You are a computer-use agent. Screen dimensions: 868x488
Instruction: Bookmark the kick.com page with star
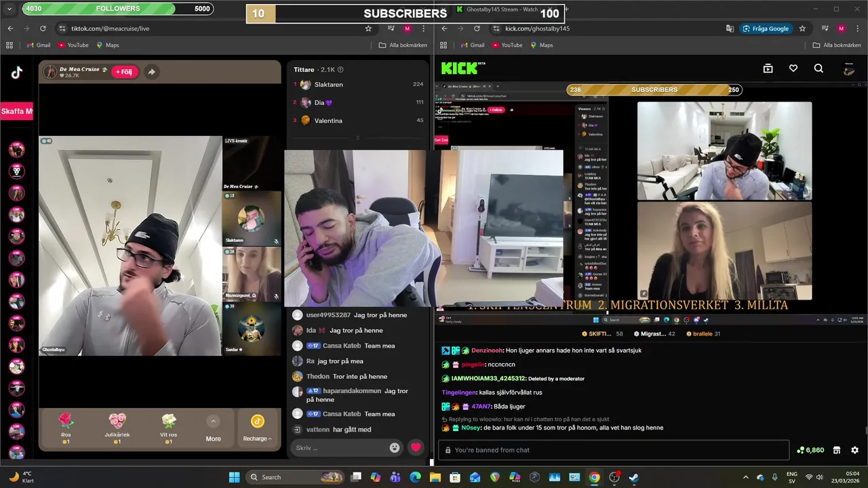[802, 28]
